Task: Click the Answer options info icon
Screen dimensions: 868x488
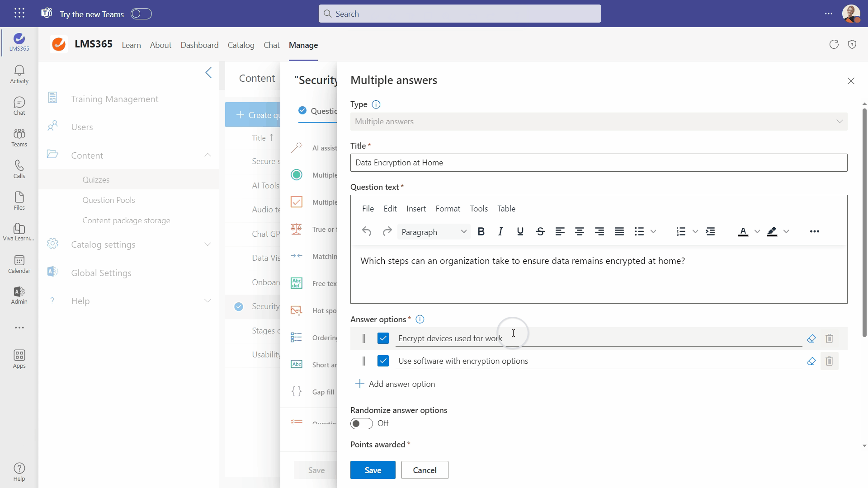Action: click(x=420, y=319)
